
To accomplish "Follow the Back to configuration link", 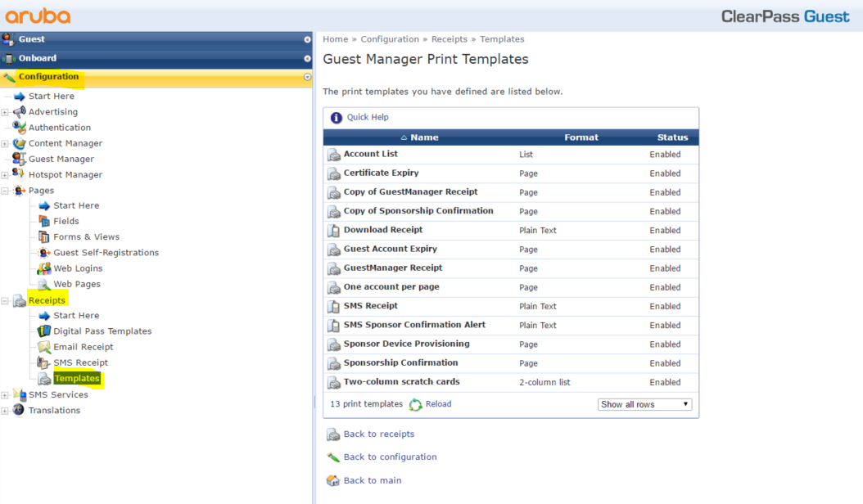I will pyautogui.click(x=391, y=457).
